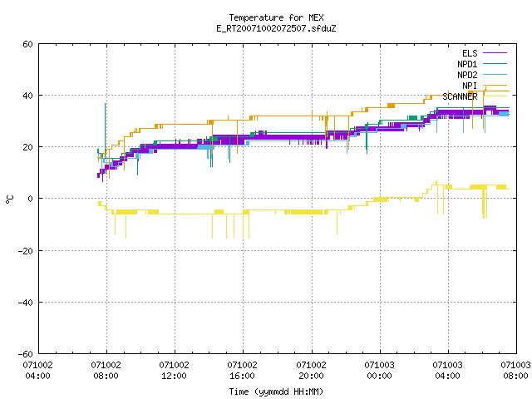This screenshot has width=532, height=399.
Task: Click the "20:00" x-axis tick label
Action: pos(311,376)
